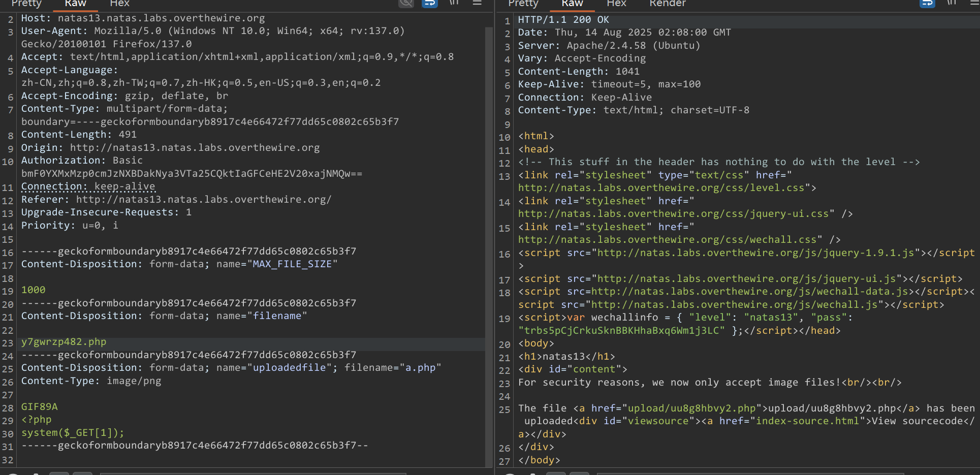
Task: Click the Content-Type: image/png line
Action: pos(91,381)
